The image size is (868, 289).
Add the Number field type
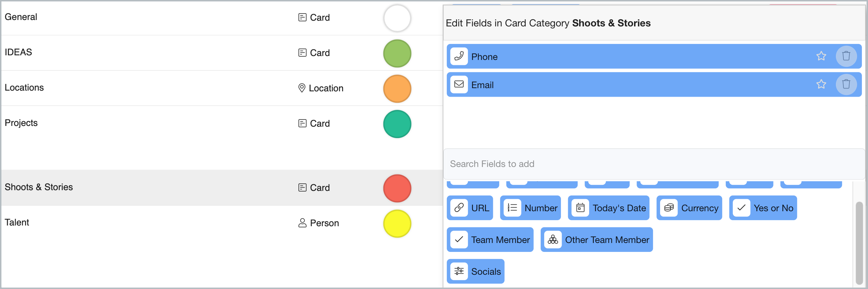530,208
